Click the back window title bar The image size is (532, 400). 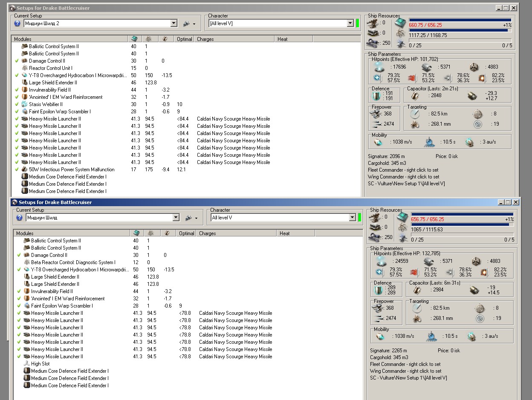click(x=263, y=8)
